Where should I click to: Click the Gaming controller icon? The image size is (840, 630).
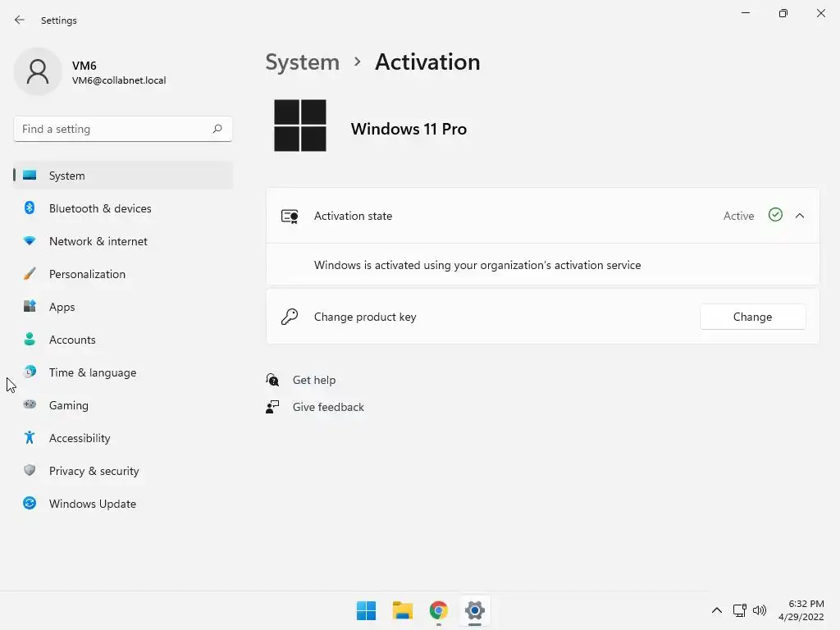coord(30,404)
